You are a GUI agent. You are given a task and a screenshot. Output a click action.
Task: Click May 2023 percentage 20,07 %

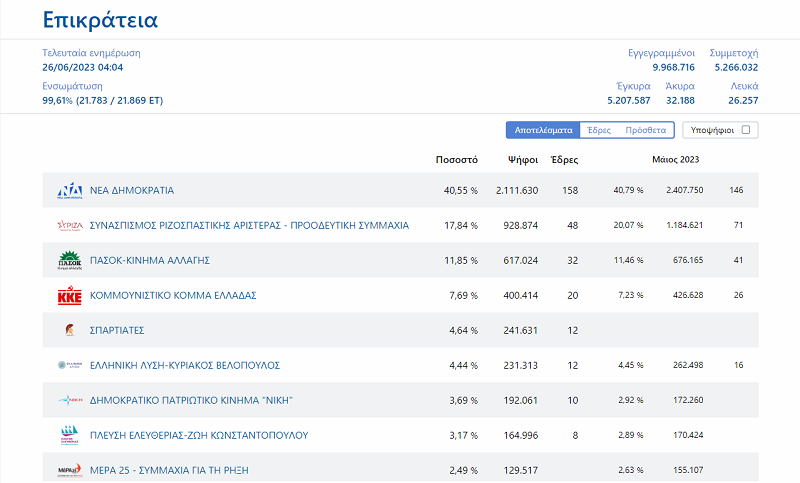(628, 225)
